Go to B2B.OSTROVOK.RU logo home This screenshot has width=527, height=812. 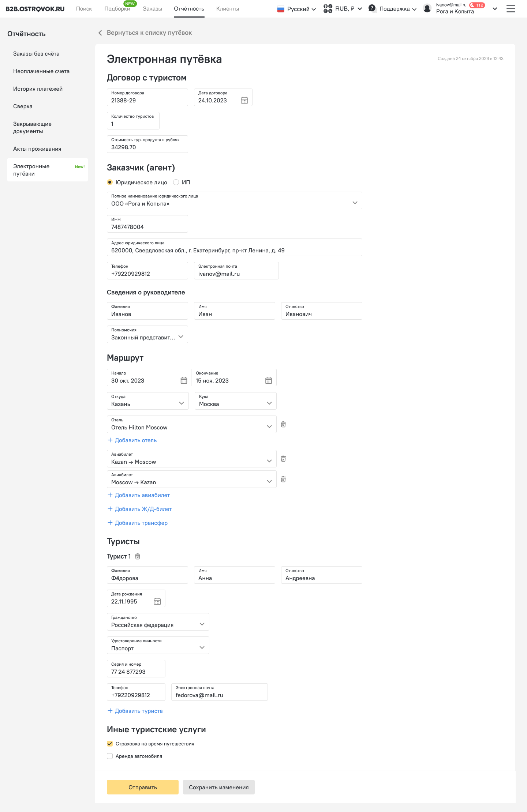click(35, 9)
